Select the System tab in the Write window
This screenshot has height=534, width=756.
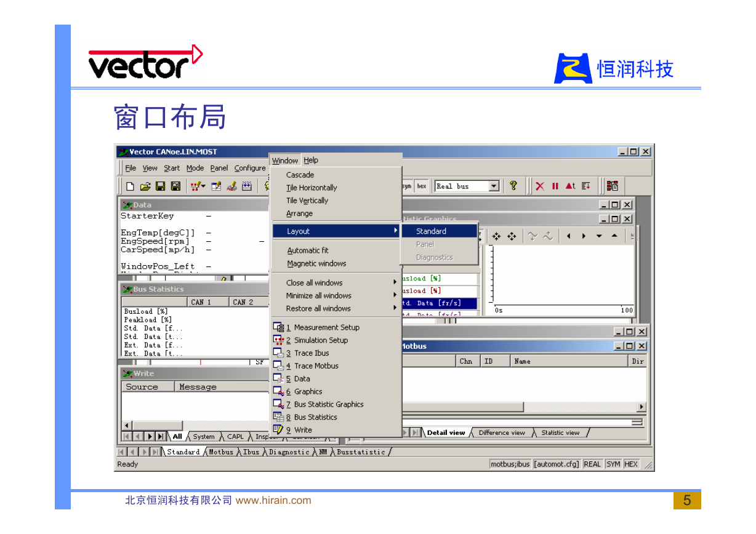(x=204, y=437)
